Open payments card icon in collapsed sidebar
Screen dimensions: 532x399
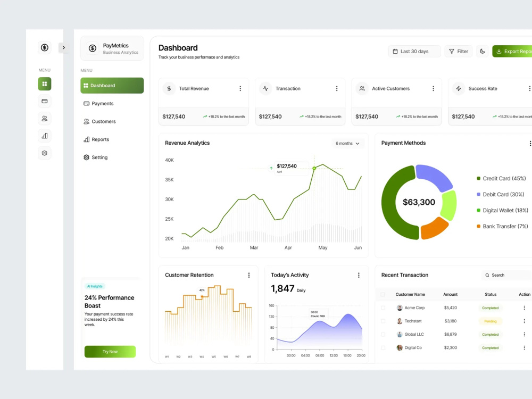pyautogui.click(x=45, y=101)
